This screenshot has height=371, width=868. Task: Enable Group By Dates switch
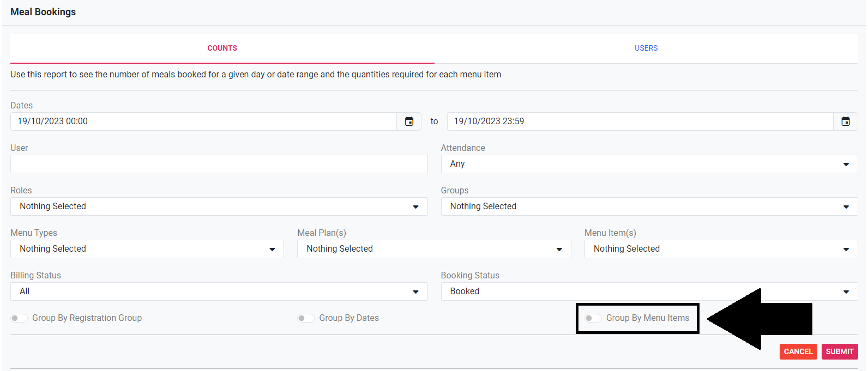[x=306, y=318]
